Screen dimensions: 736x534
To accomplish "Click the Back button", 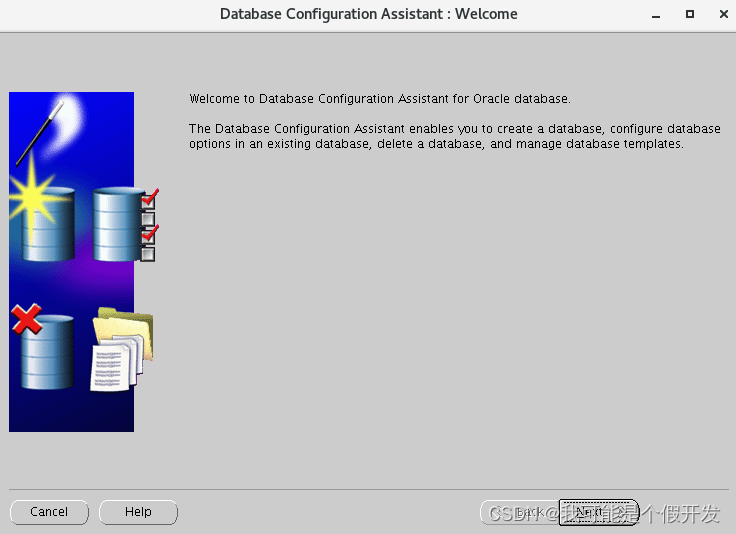I will [x=519, y=512].
